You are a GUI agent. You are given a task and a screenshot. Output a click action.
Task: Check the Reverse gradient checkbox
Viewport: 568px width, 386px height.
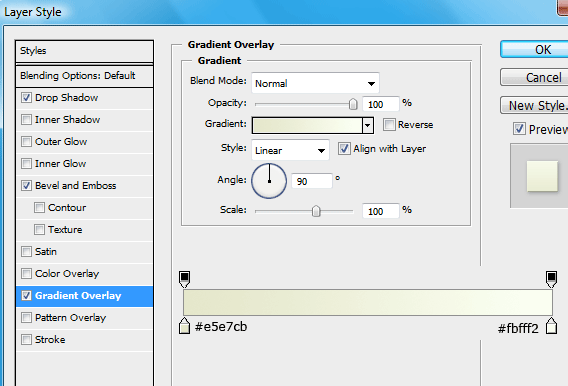coord(389,125)
